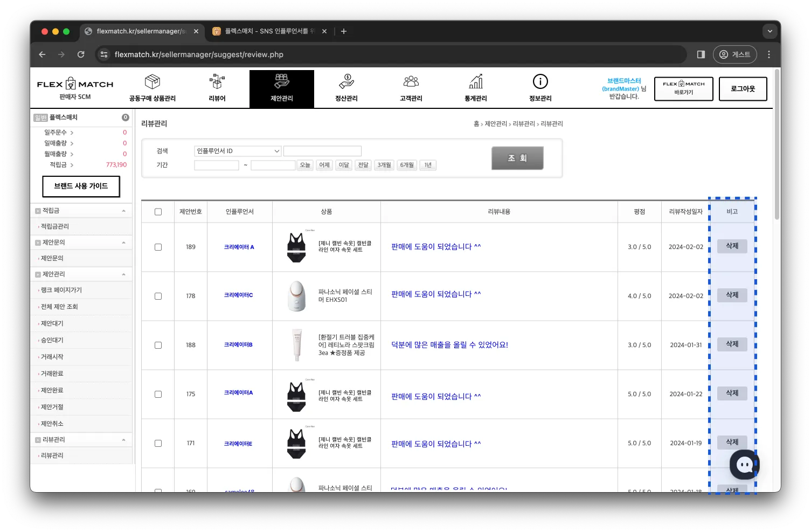Delete the review for 제안번호 189
Viewport: 811px width, 532px height.
tap(732, 246)
